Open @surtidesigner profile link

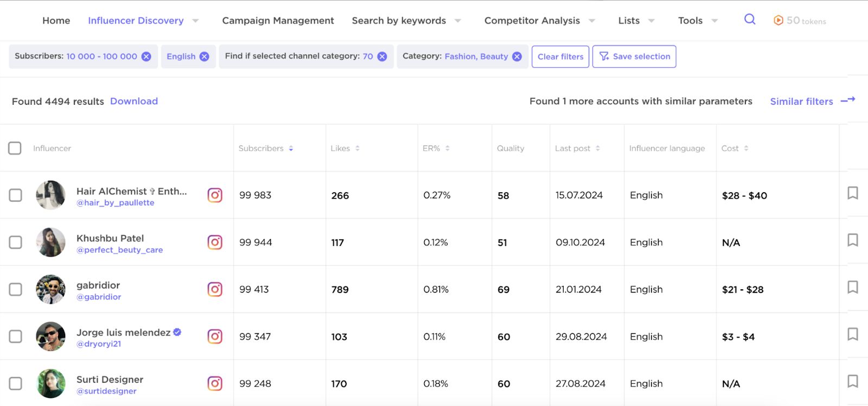tap(106, 391)
